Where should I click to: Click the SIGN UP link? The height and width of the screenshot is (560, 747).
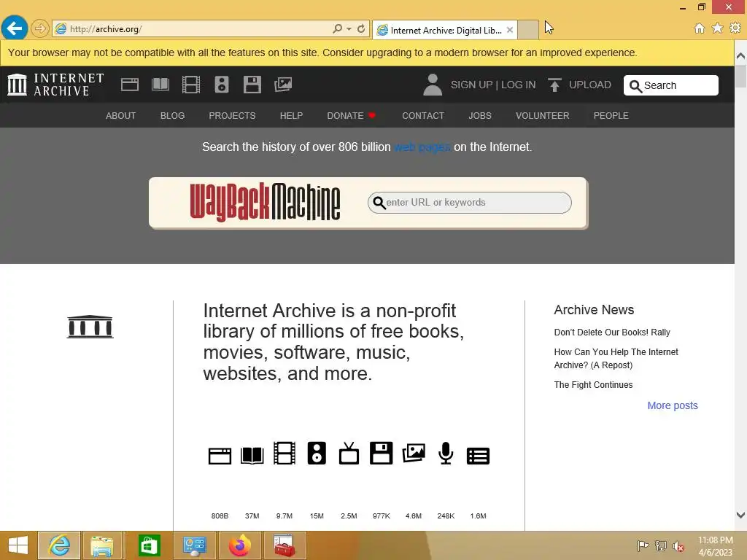472,85
